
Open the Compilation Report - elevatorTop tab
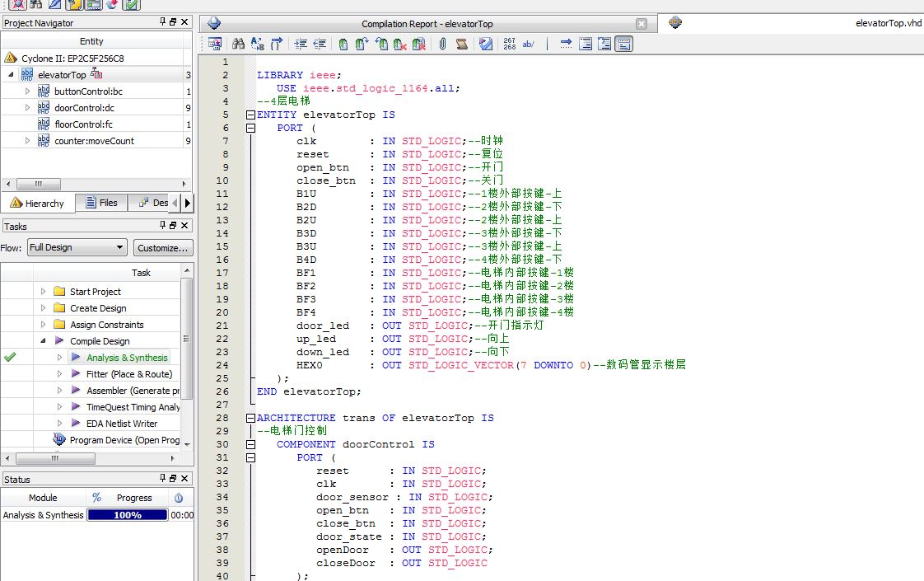427,24
